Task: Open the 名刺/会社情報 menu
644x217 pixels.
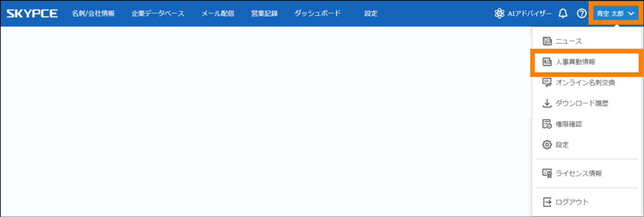Action: [93, 14]
